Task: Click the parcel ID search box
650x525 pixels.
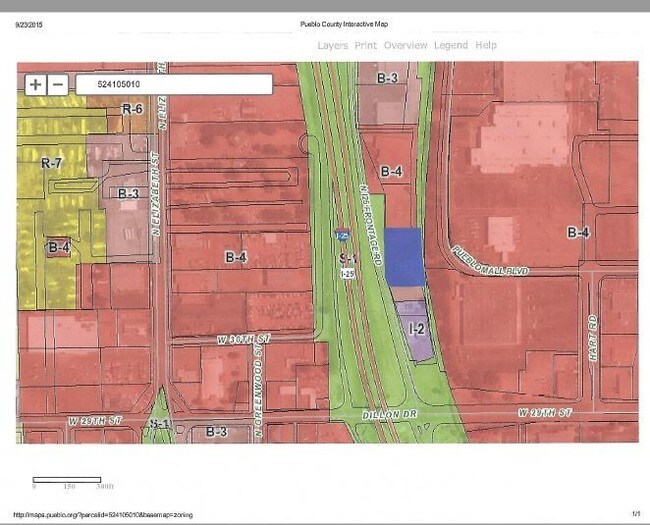Action: click(172, 85)
